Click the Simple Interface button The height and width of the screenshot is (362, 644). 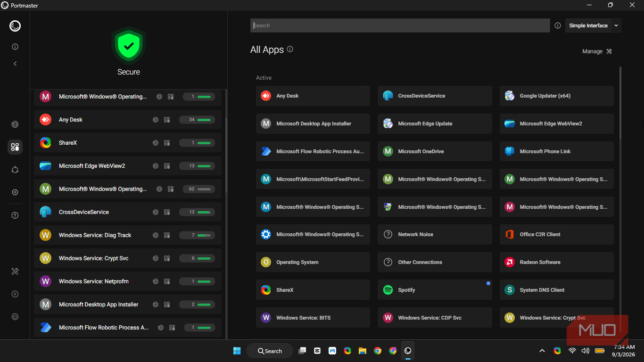point(588,25)
